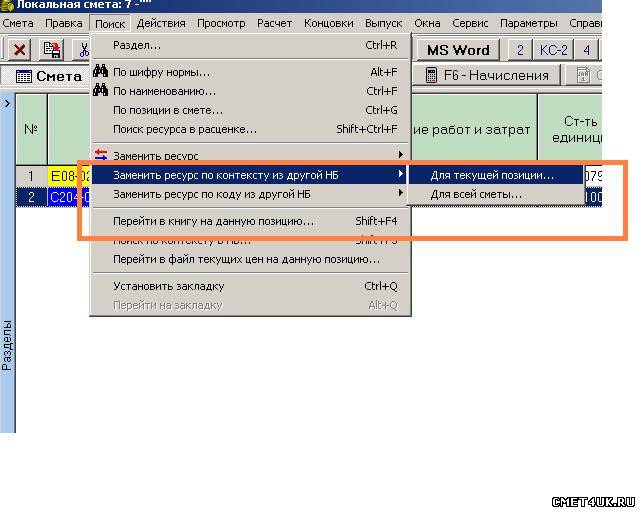Open the vertical Разделы sidebar

coord(7,345)
